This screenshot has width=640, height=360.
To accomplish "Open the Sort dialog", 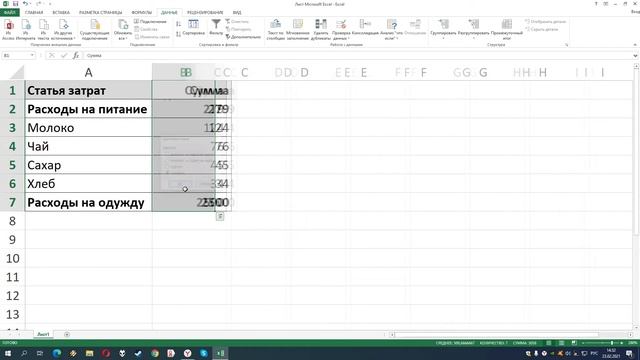I will [x=193, y=28].
